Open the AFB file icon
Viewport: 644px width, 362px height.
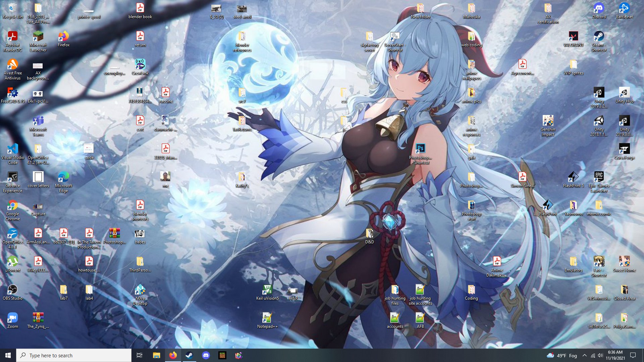(420, 320)
